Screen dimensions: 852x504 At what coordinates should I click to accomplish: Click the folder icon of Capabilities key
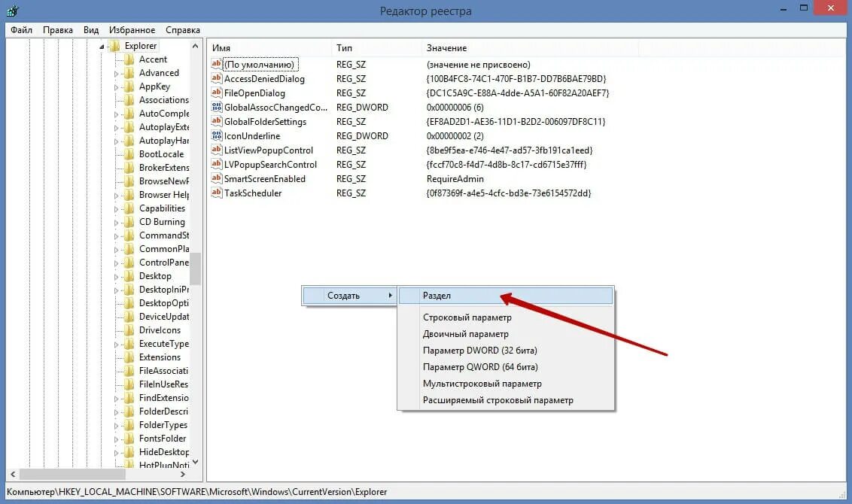(x=129, y=208)
